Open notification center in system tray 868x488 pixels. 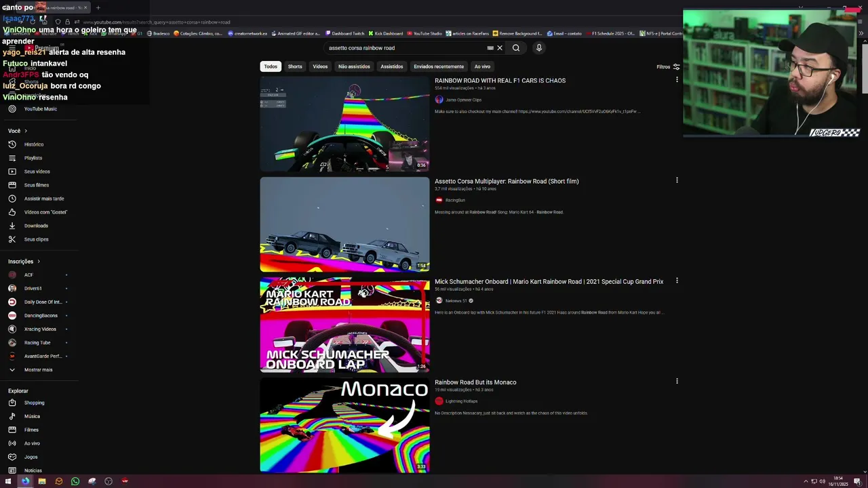(857, 481)
